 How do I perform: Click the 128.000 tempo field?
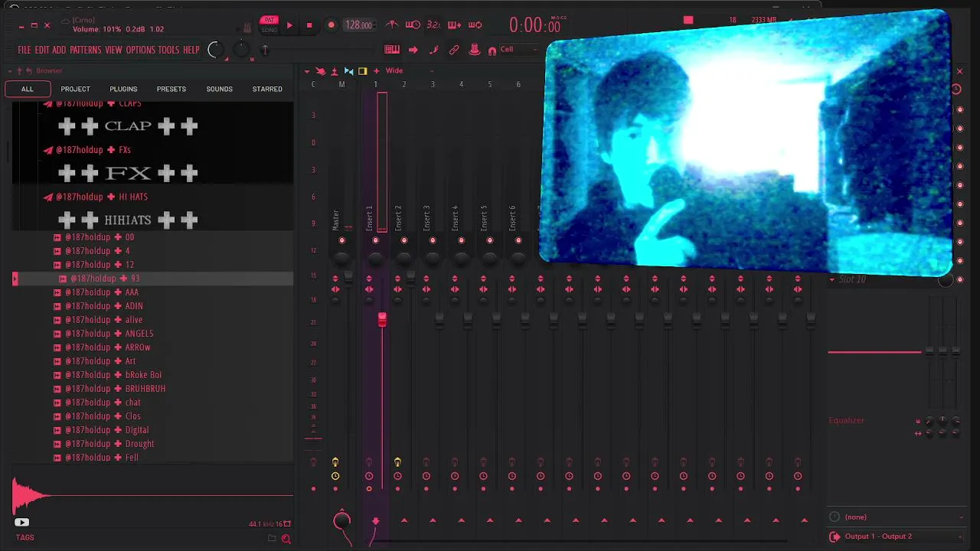(358, 25)
